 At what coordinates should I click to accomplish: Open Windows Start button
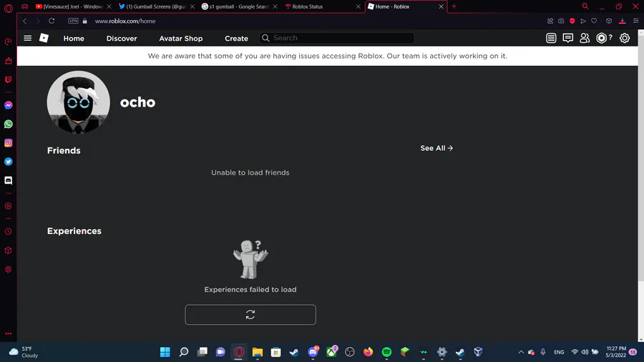[x=165, y=352]
